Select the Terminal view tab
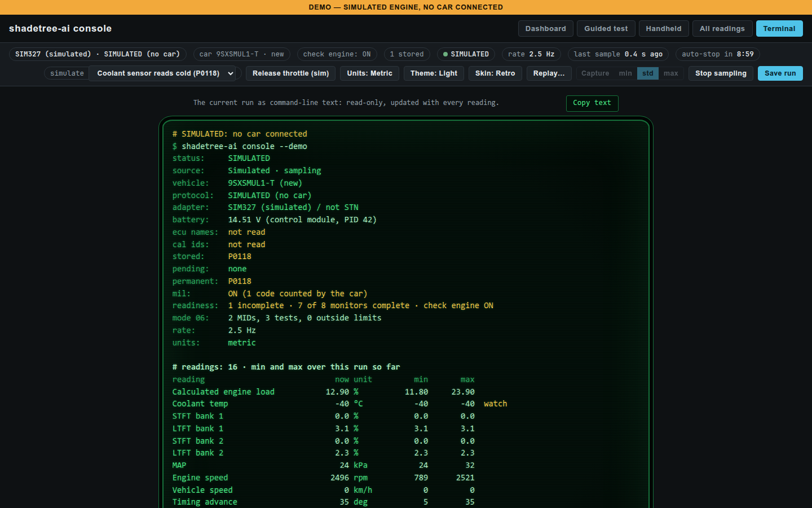The image size is (812, 508). 779,29
